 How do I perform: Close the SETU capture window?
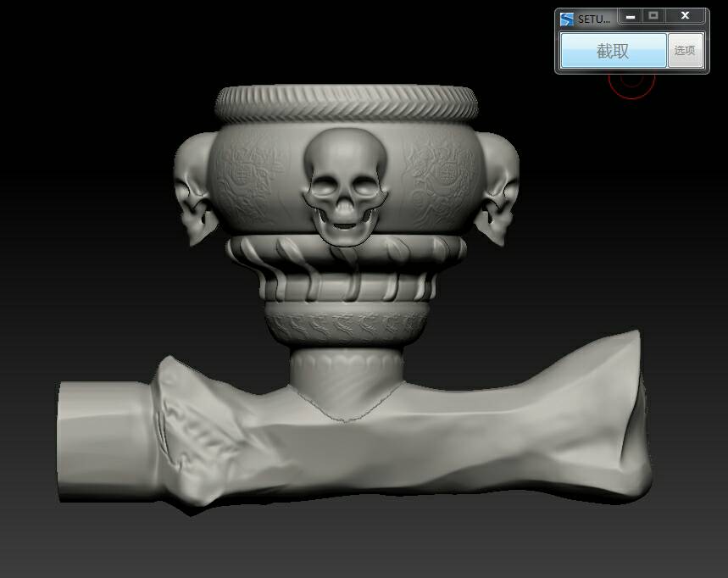(x=686, y=16)
